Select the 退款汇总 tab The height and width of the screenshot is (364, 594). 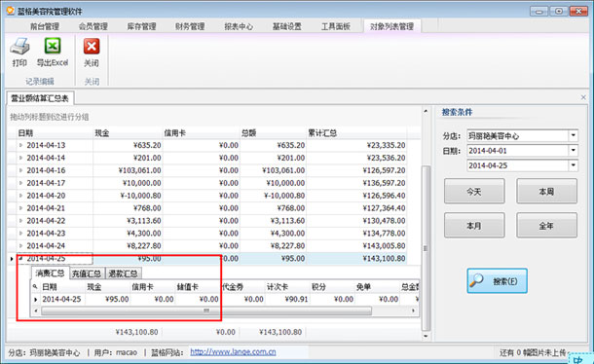click(123, 273)
